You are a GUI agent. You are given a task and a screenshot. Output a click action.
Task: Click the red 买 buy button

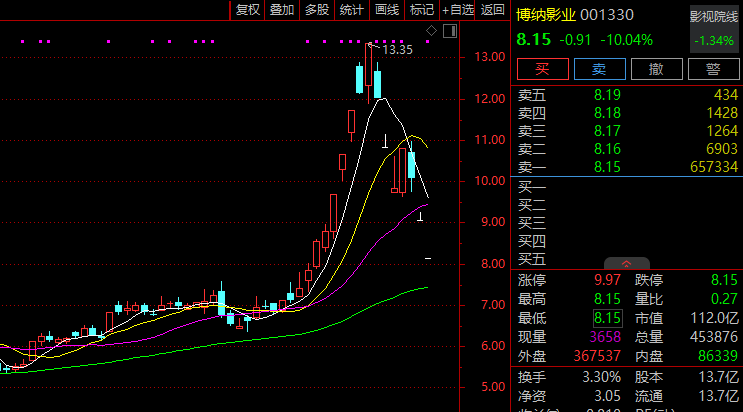coord(543,69)
